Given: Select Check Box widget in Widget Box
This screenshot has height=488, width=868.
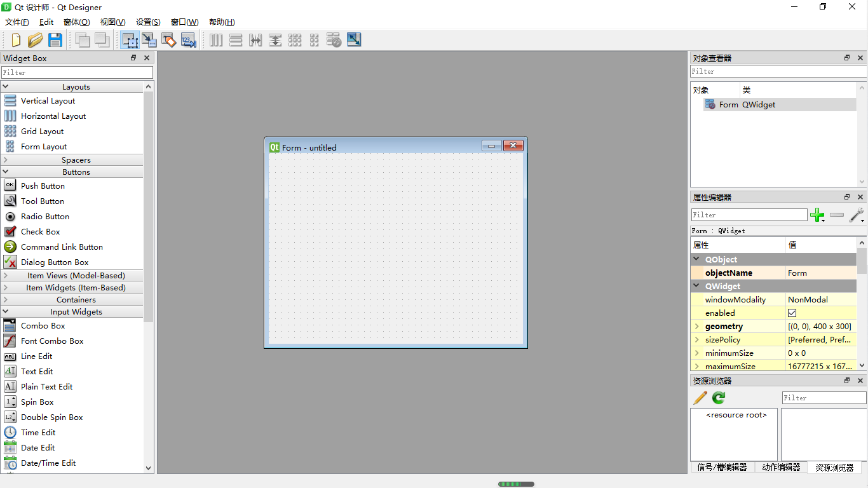Looking at the screenshot, I should [72, 231].
